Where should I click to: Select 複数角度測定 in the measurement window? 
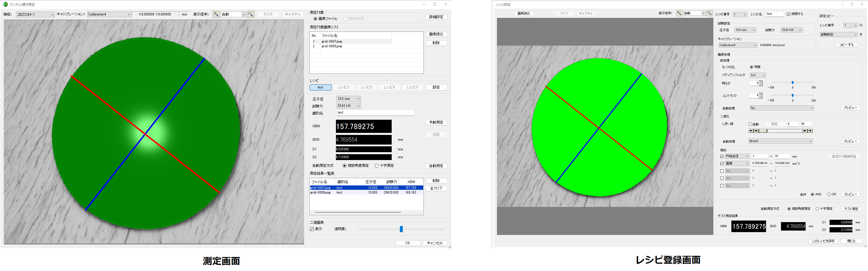[344, 166]
